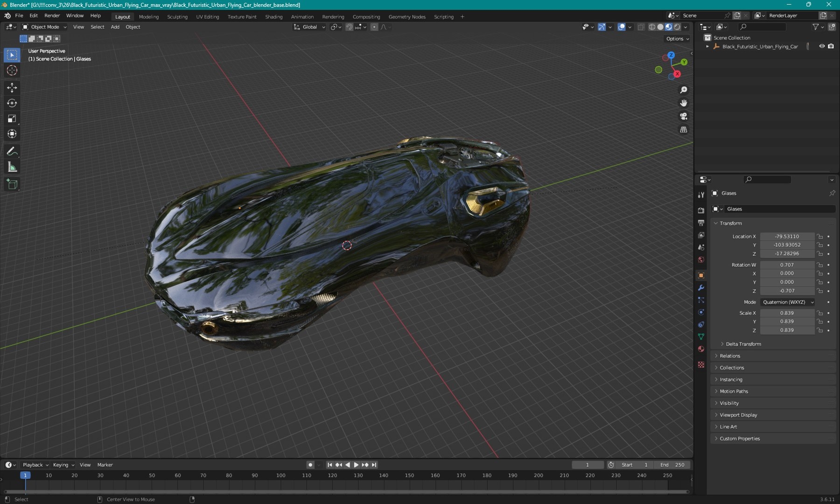
Task: Switch viewport to Rendered shading mode
Action: pos(676,27)
